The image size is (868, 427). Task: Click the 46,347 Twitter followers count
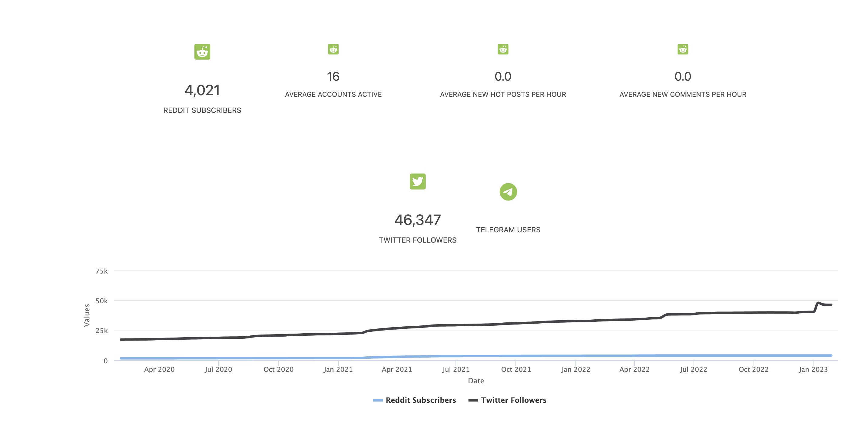(x=417, y=220)
